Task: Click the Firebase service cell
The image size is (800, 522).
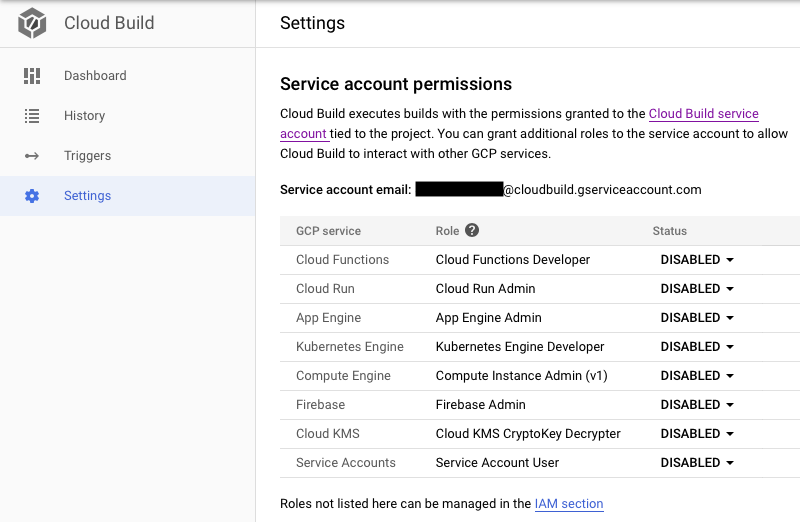Action: click(320, 405)
